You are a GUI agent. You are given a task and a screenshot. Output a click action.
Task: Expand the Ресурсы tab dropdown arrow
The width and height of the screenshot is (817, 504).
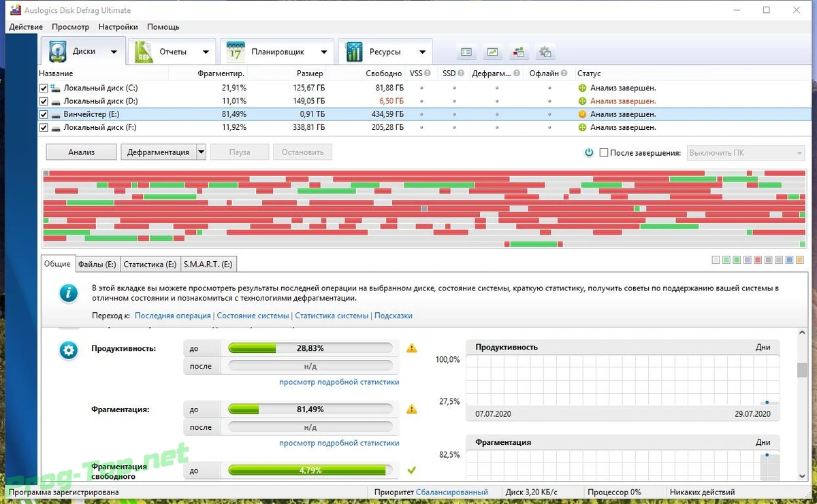[x=422, y=52]
